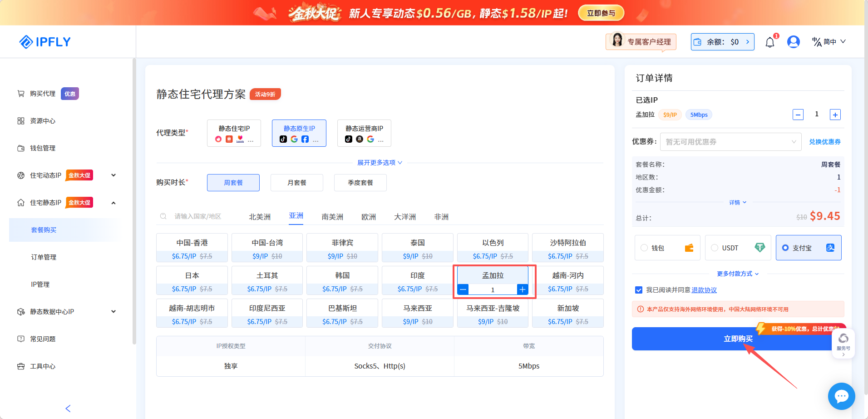Select 钱包 payment method

667,248
